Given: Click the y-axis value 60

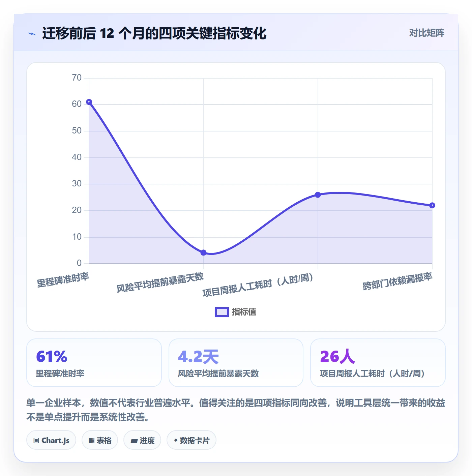Looking at the screenshot, I should tap(77, 104).
